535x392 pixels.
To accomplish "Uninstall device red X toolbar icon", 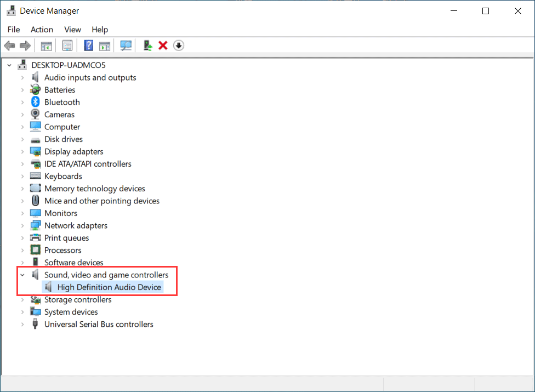I will 163,46.
